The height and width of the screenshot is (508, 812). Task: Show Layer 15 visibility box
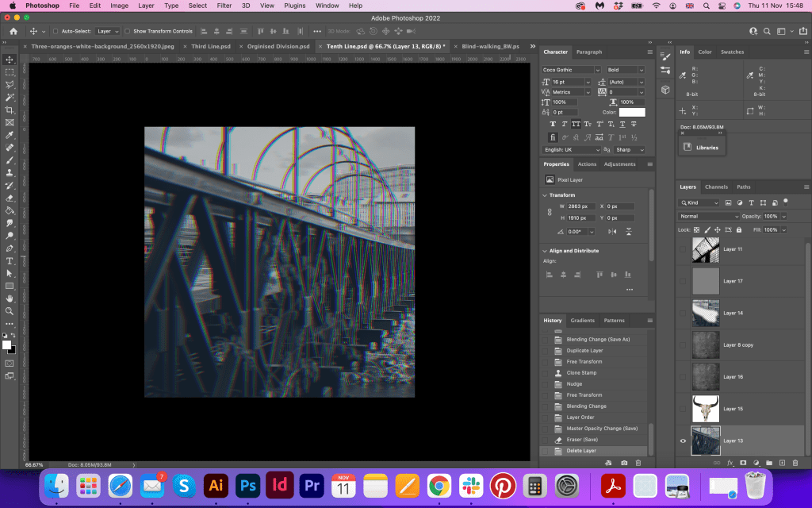(683, 409)
